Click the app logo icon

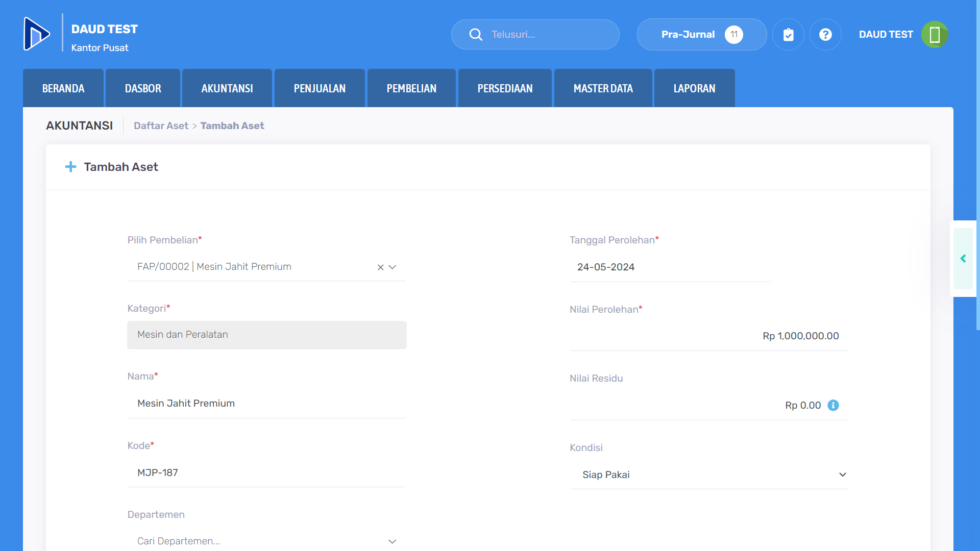(x=37, y=34)
